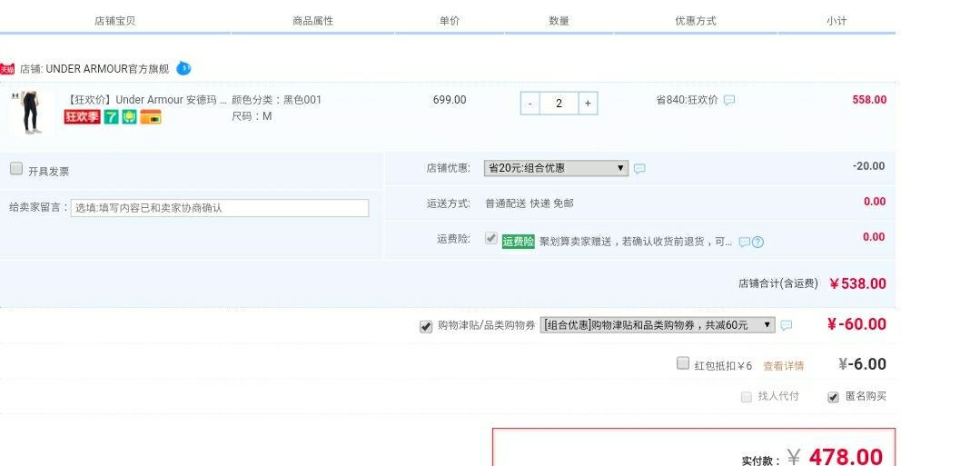The width and height of the screenshot is (980, 466).
Task: Click the orange credit card payment badge
Action: pos(151,117)
